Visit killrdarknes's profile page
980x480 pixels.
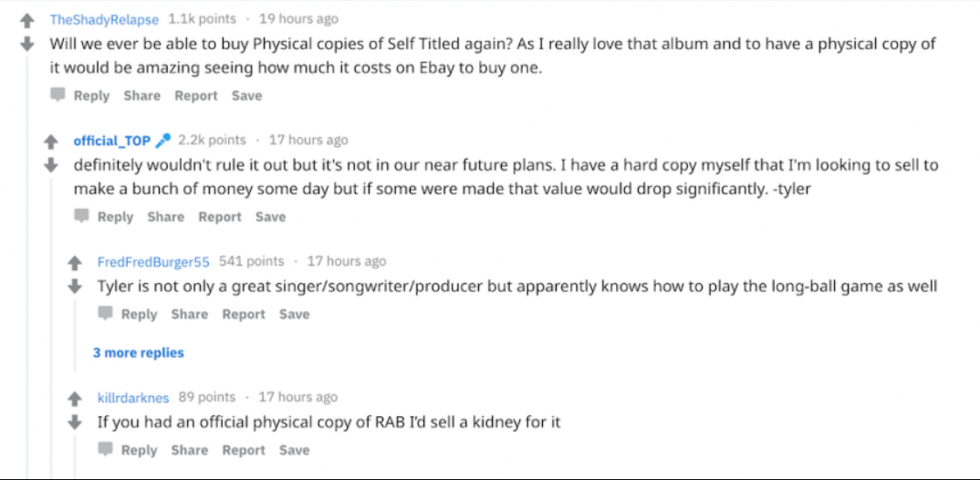tap(133, 398)
